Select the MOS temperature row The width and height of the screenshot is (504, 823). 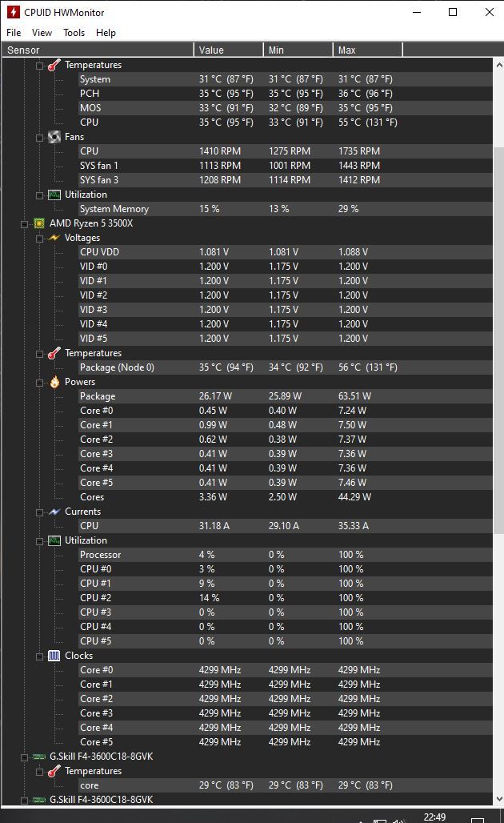coord(286,108)
